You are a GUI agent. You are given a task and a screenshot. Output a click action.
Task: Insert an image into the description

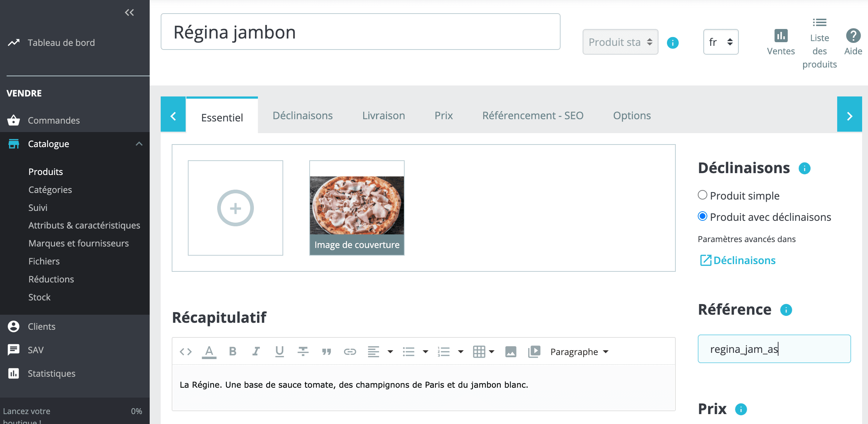[511, 351]
